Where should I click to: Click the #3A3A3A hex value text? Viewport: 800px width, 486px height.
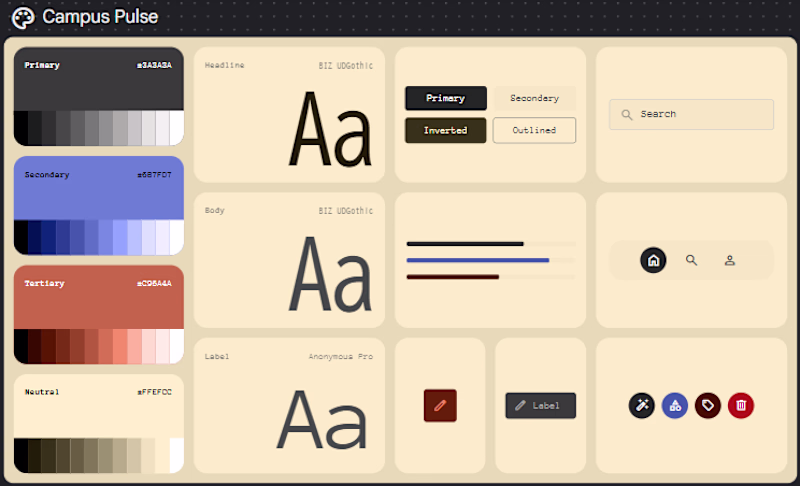tap(154, 65)
